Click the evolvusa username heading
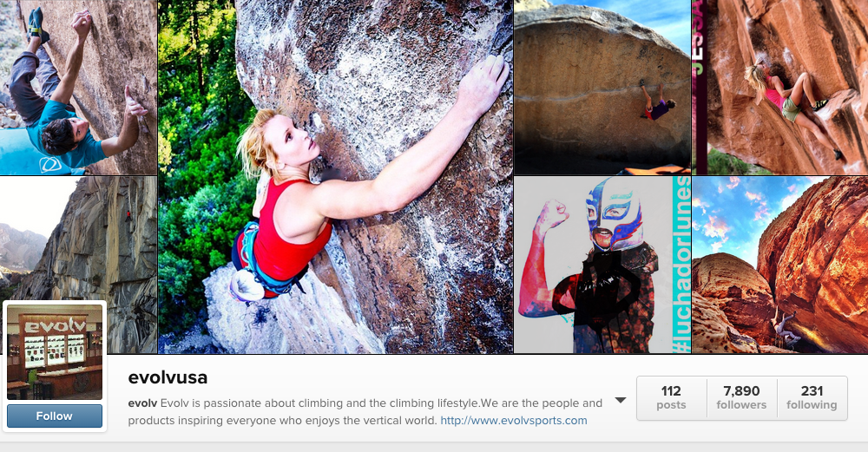 click(168, 378)
